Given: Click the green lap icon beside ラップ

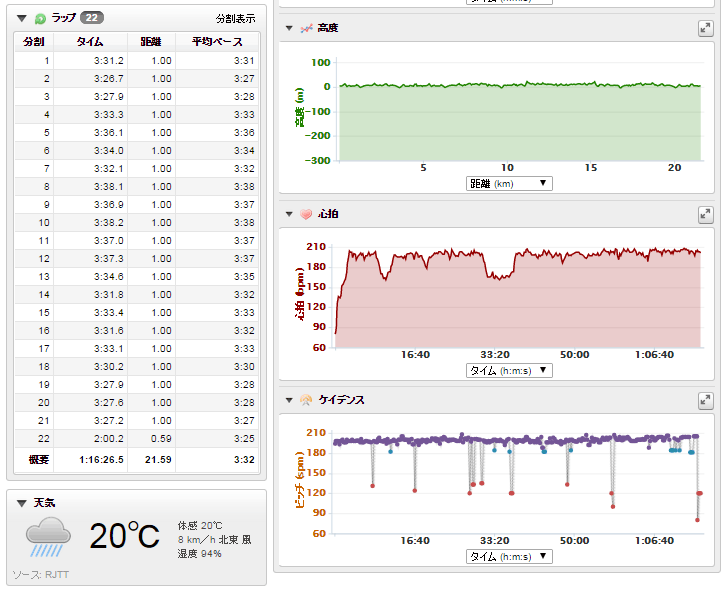Looking at the screenshot, I should [39, 18].
